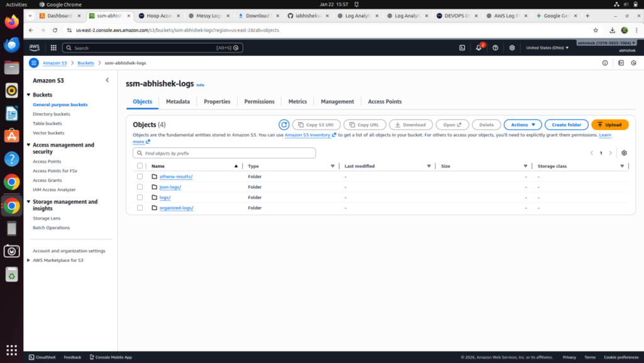Open the Actions dropdown menu
Viewport: 644px width, 363px height.
coord(523,125)
